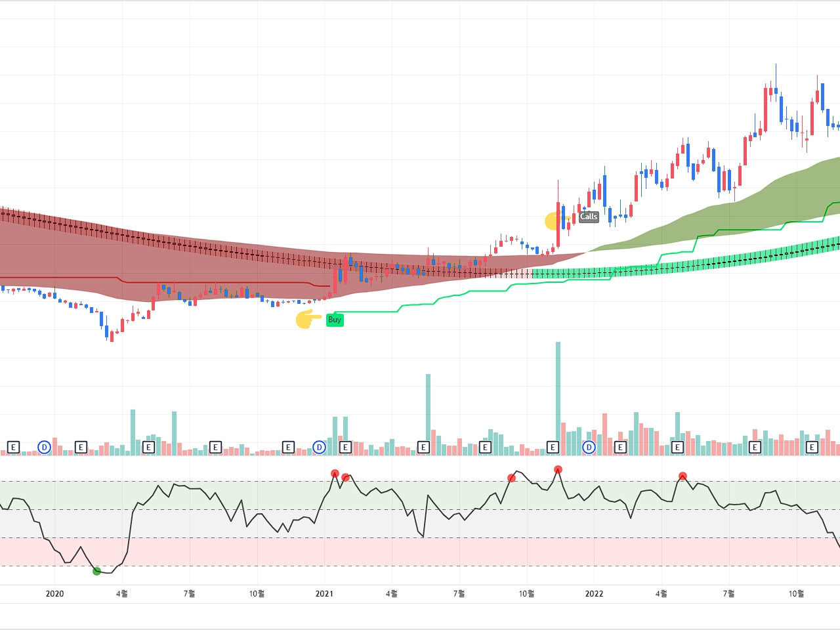This screenshot has height=630, width=840.
Task: Open the D dividend marker just before 2022
Action: click(589, 448)
